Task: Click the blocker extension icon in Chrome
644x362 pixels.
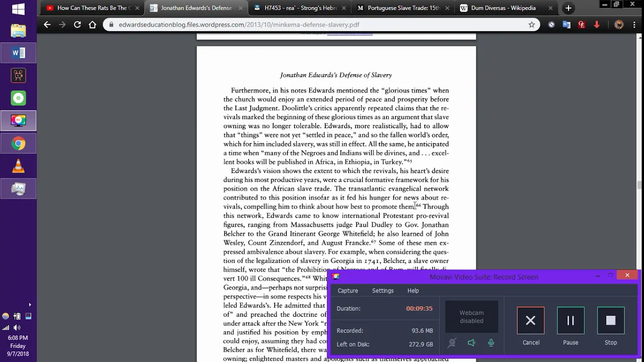Action: tap(551, 25)
